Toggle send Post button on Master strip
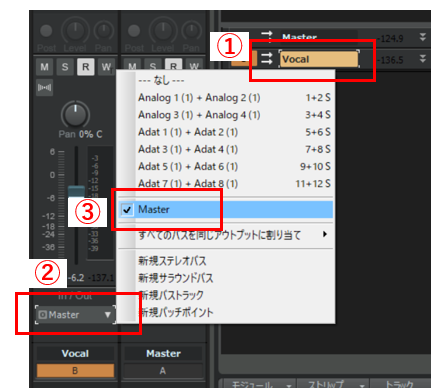The image size is (431, 390). (134, 31)
